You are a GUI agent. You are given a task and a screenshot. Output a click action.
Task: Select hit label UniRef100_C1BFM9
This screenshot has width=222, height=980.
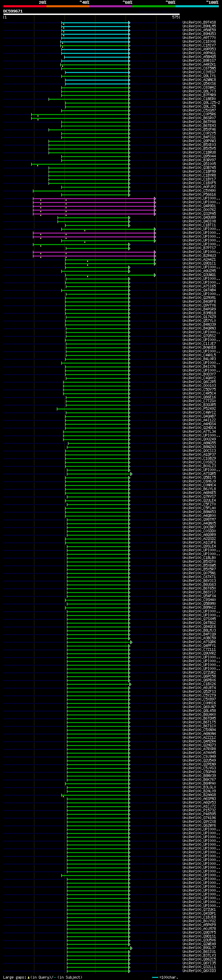coord(199,171)
